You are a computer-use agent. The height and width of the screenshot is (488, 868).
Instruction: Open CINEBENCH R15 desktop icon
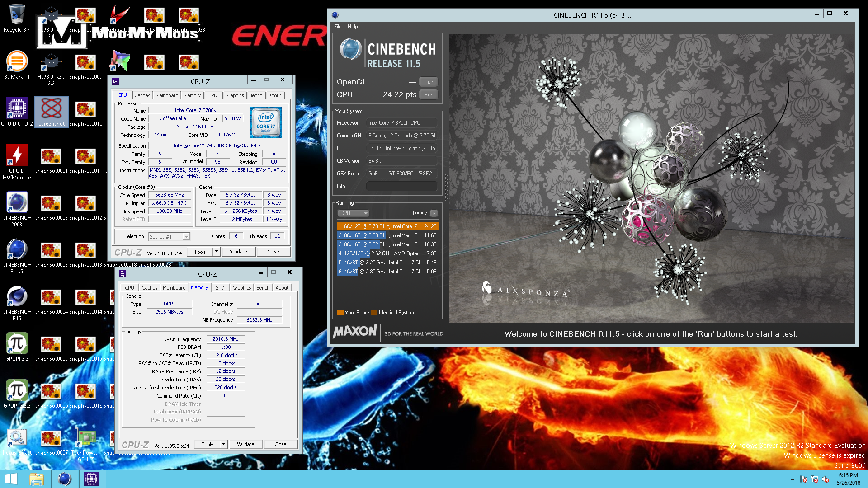coord(17,303)
